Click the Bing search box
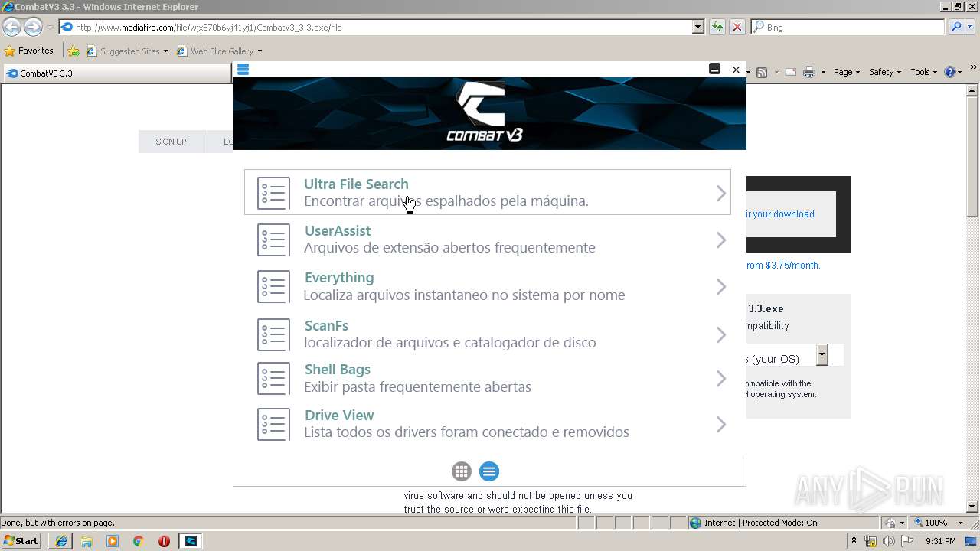 point(848,27)
